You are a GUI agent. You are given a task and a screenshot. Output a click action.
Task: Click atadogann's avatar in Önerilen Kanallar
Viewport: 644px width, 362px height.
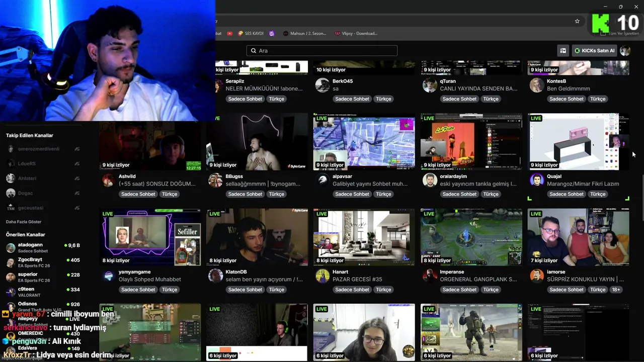11,248
